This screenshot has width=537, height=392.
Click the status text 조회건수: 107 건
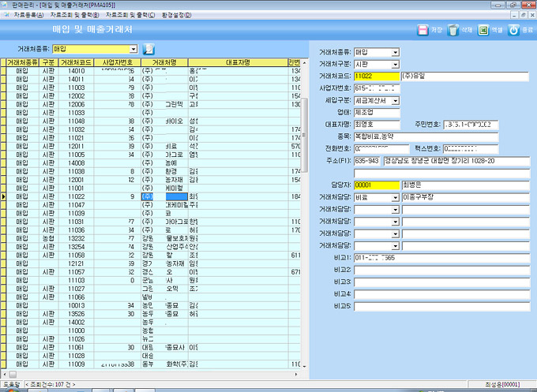pyautogui.click(x=50, y=384)
